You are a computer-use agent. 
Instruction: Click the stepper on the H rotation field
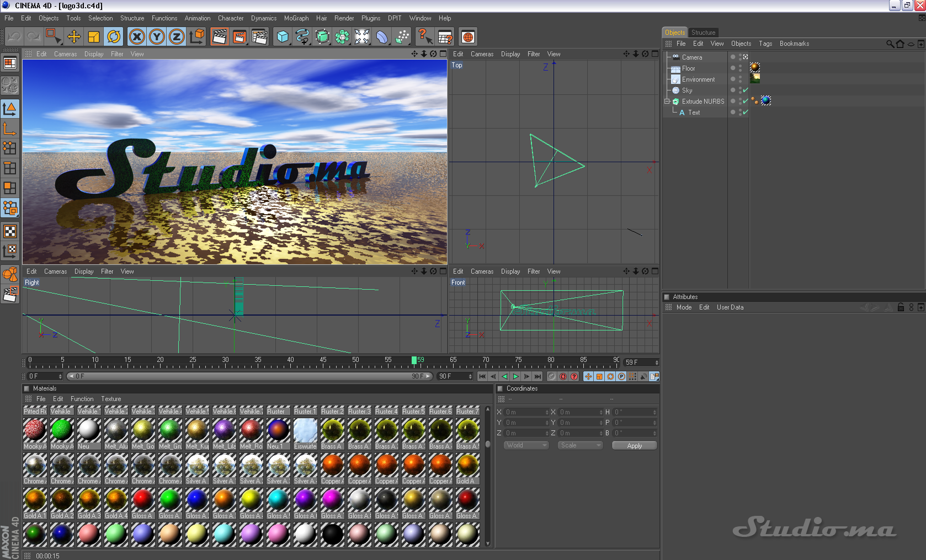coord(654,412)
